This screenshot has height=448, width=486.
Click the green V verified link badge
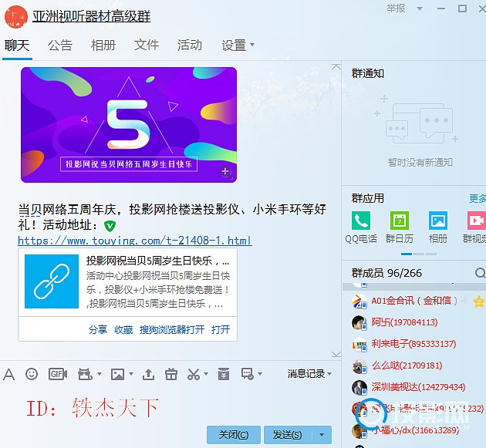(x=110, y=226)
